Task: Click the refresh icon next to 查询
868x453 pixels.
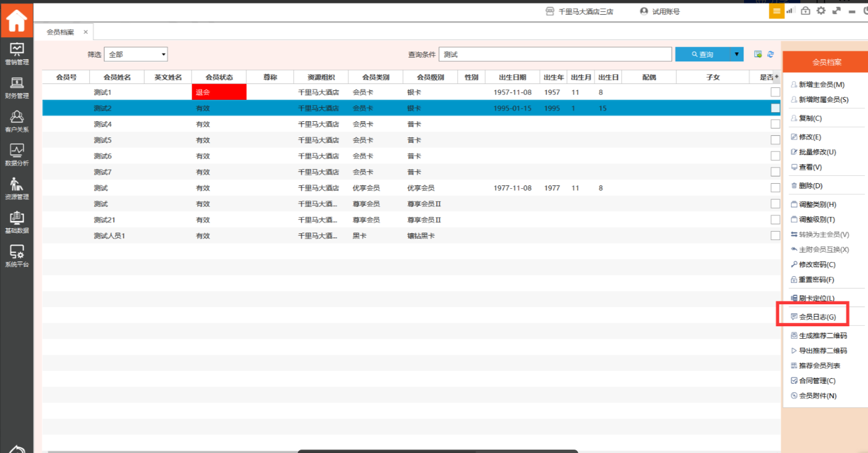Action: (770, 55)
